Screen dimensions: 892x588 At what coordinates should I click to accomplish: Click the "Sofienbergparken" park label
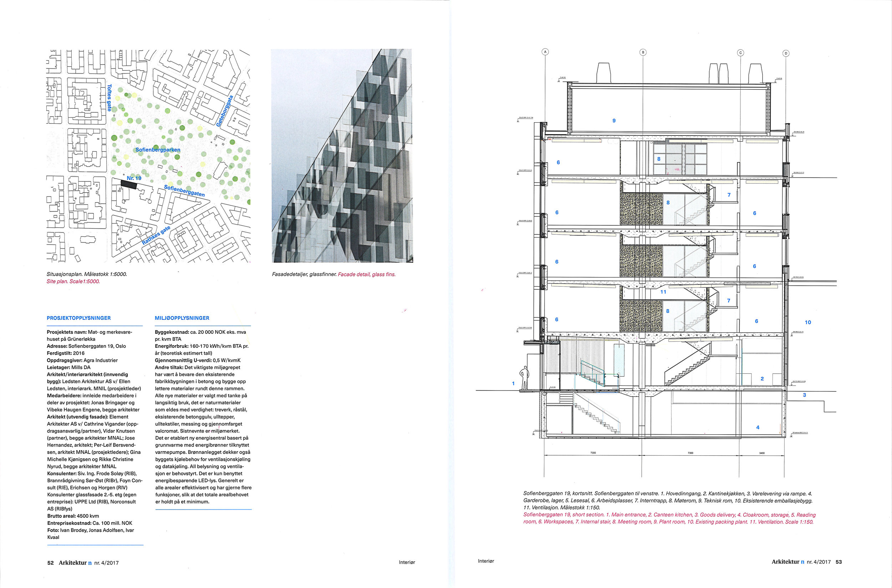tap(158, 150)
